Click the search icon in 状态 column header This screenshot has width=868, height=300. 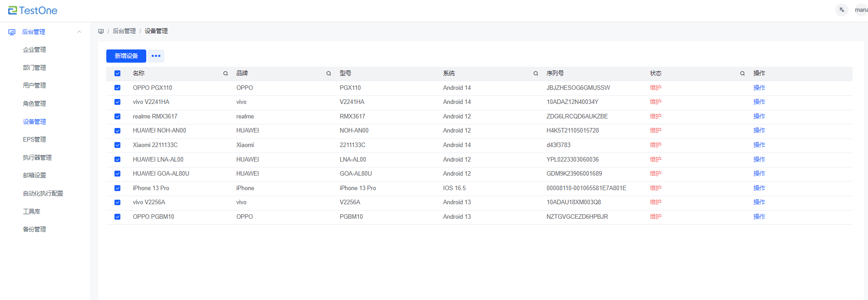pos(742,74)
